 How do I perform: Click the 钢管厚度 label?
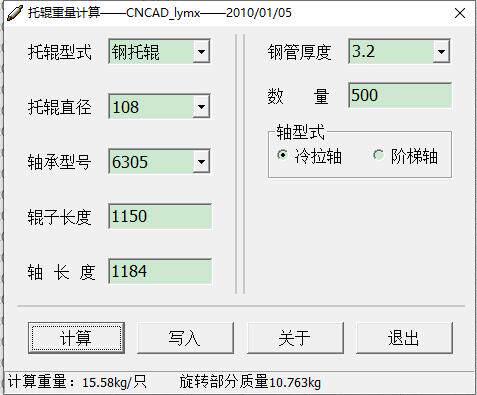tap(299, 53)
